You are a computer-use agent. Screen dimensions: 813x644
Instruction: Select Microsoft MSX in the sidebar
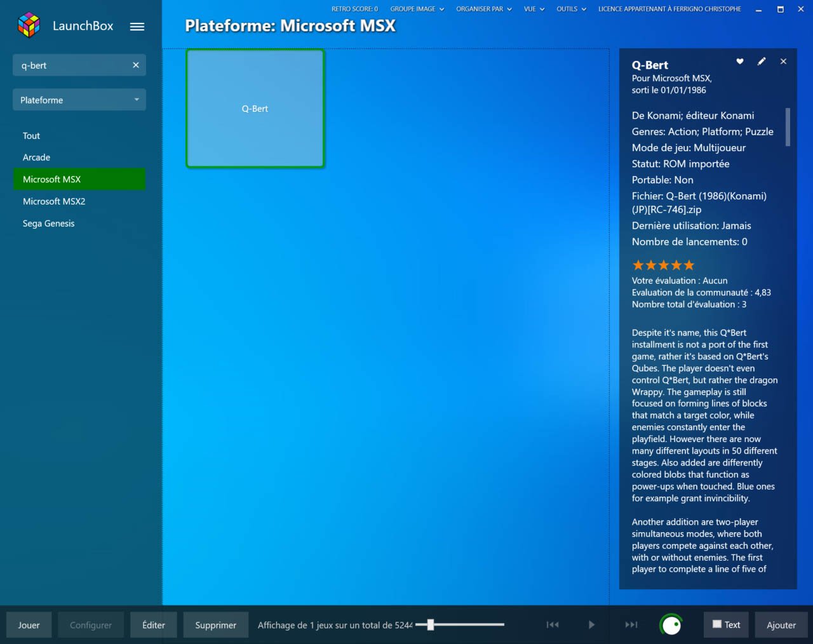tap(79, 179)
